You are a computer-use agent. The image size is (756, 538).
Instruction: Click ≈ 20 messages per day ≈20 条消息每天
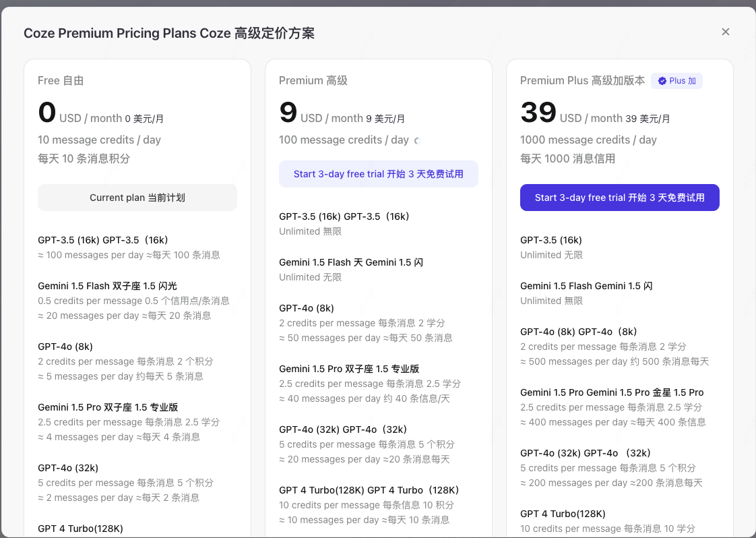coord(364,460)
